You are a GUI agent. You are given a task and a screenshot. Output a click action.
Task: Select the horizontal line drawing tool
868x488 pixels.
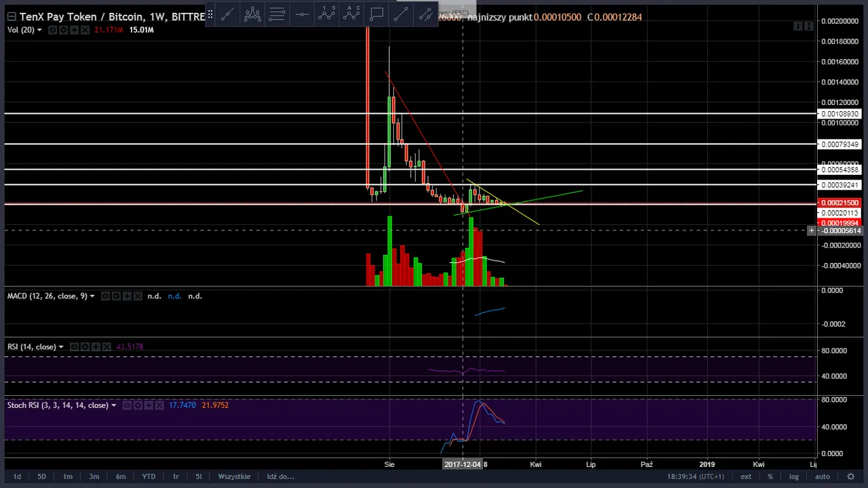pos(302,14)
